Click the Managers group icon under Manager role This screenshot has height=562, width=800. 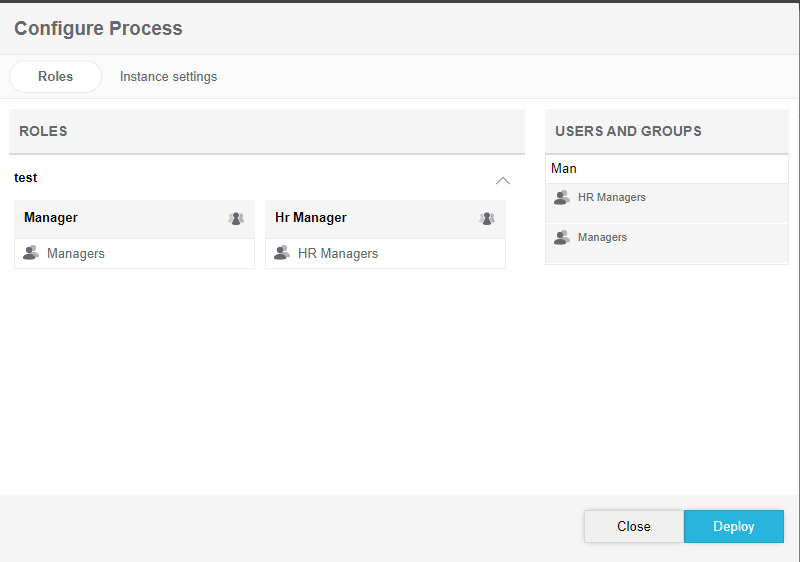(x=31, y=253)
